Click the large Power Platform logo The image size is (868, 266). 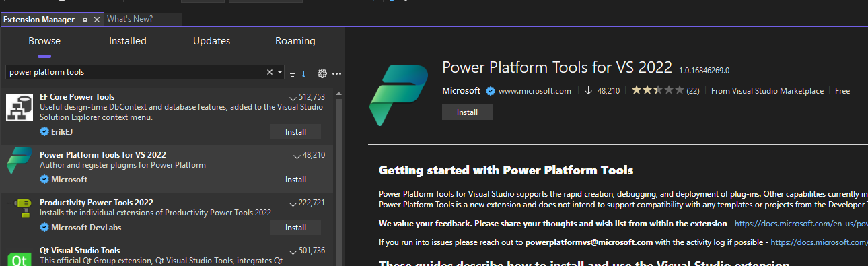[x=399, y=96]
